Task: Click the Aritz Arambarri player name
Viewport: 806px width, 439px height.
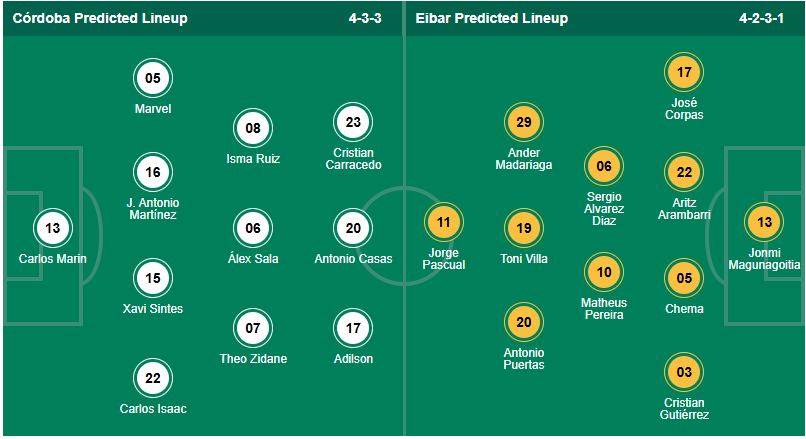Action: pyautogui.click(x=684, y=208)
